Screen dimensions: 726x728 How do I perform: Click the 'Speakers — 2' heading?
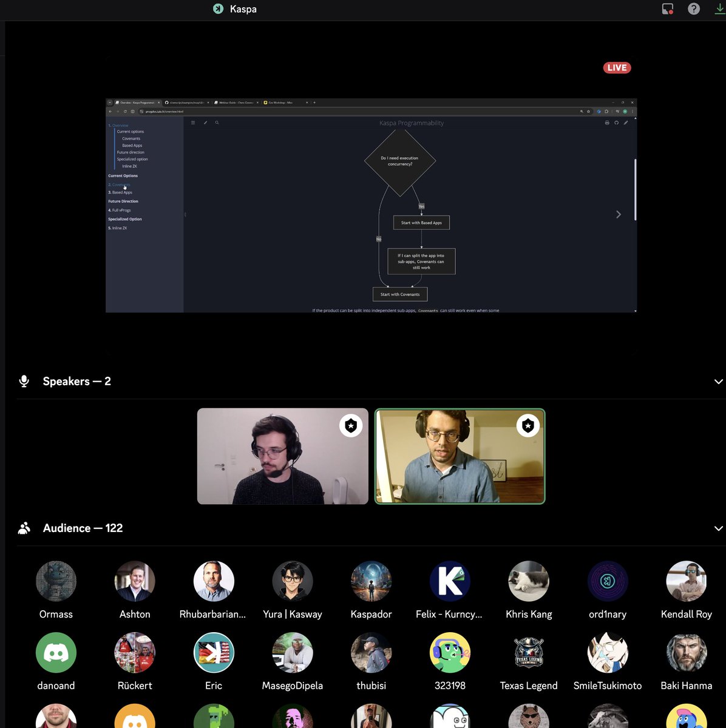(77, 381)
